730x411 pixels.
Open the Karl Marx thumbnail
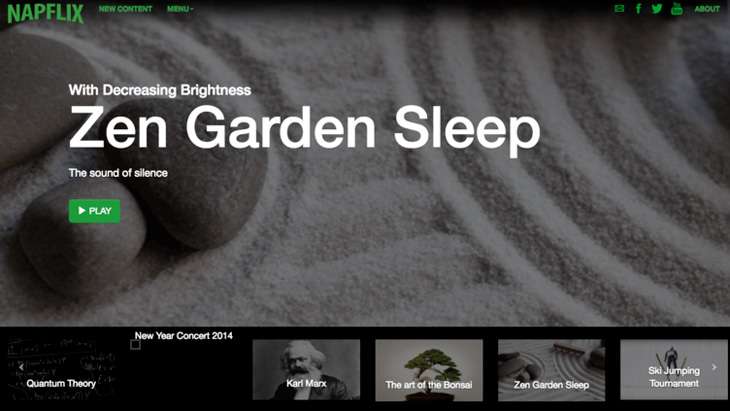(306, 370)
